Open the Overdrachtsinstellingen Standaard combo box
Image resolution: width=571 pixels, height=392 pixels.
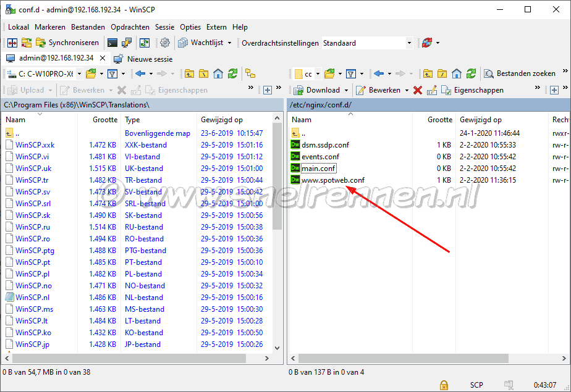pyautogui.click(x=368, y=43)
